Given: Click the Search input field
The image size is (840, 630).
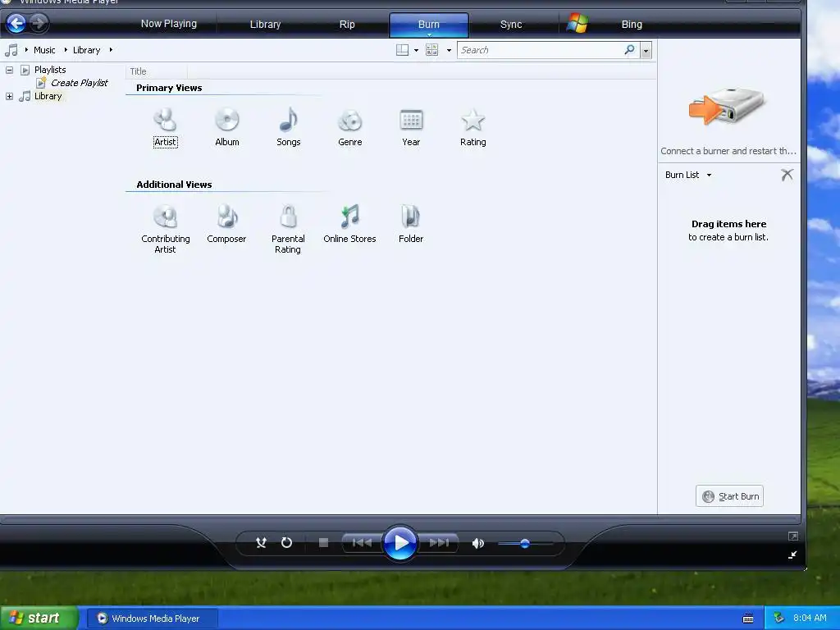Looking at the screenshot, I should (x=540, y=50).
